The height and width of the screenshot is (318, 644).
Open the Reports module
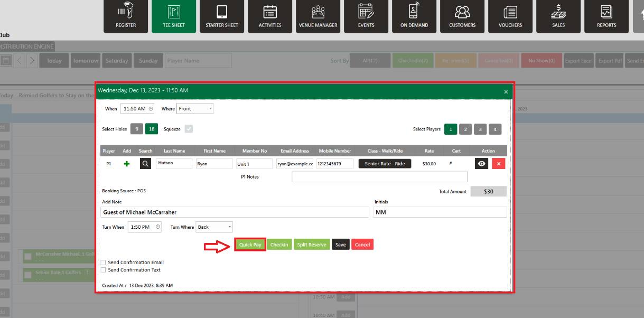[606, 16]
